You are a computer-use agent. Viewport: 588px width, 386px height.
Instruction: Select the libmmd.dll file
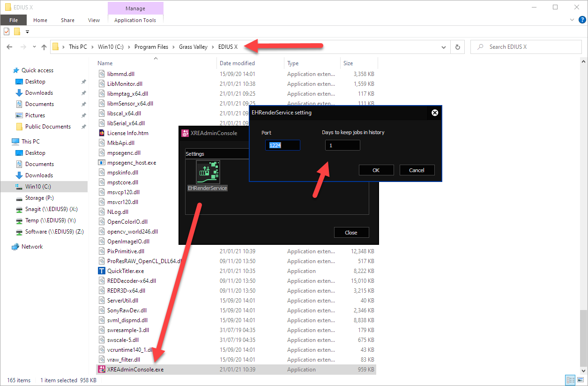[121, 74]
